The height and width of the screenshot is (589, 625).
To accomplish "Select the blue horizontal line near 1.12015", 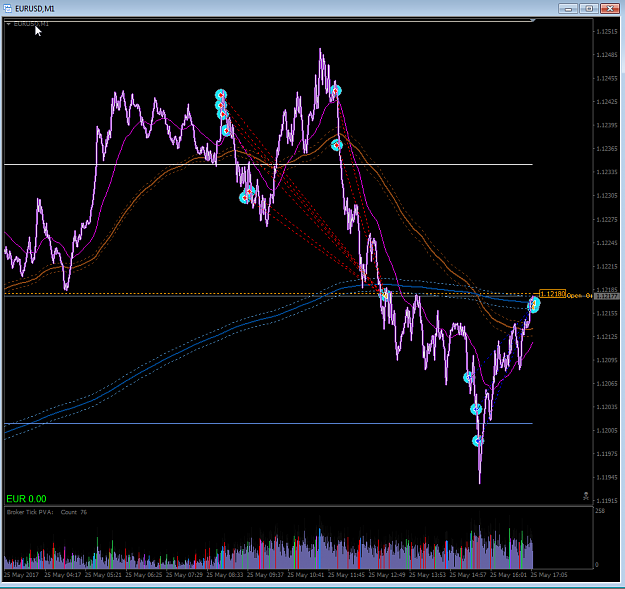I will [268, 423].
